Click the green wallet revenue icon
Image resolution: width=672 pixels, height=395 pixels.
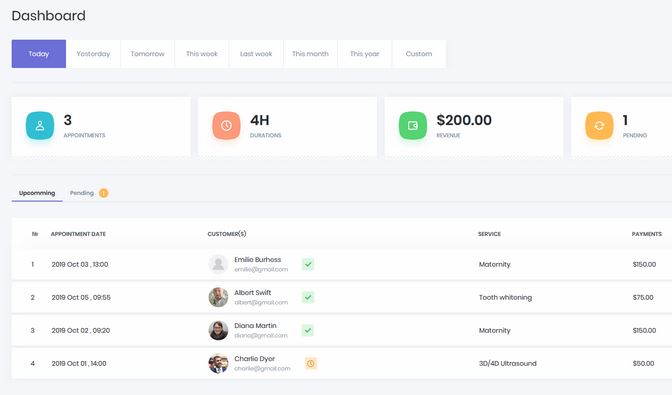(x=413, y=126)
